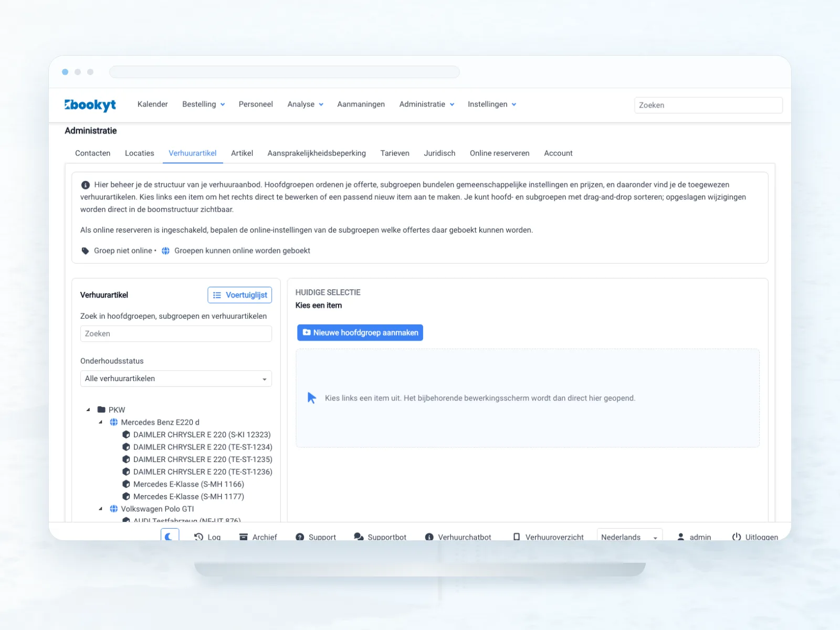Viewport: 840px width, 630px height.
Task: Collapse the PKW tree node
Action: (x=88, y=409)
